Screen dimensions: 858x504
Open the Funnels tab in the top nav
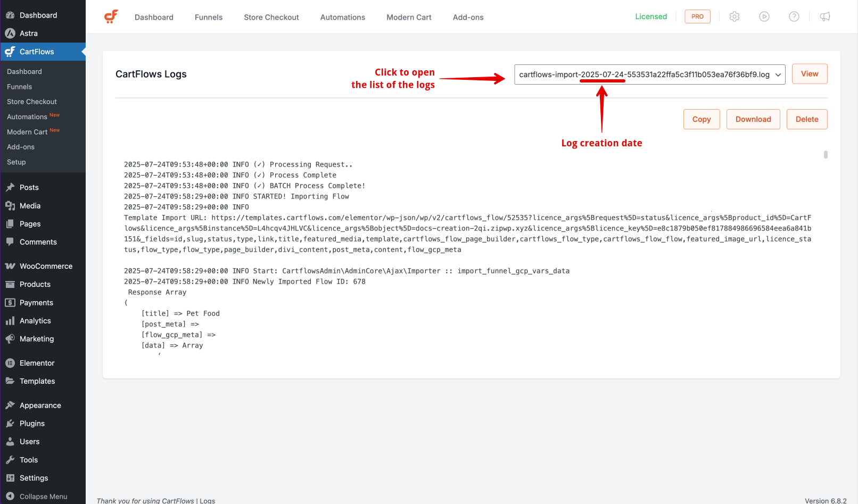[209, 17]
